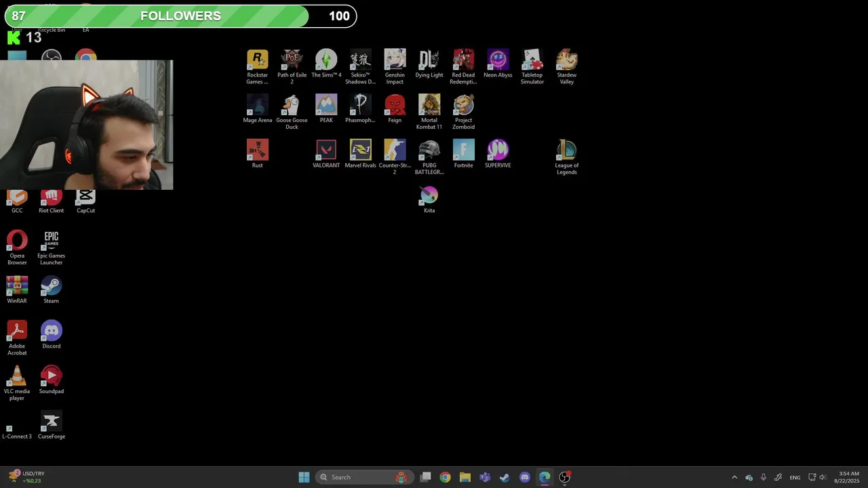Open Red Dead Redemption shortcut

tap(463, 66)
